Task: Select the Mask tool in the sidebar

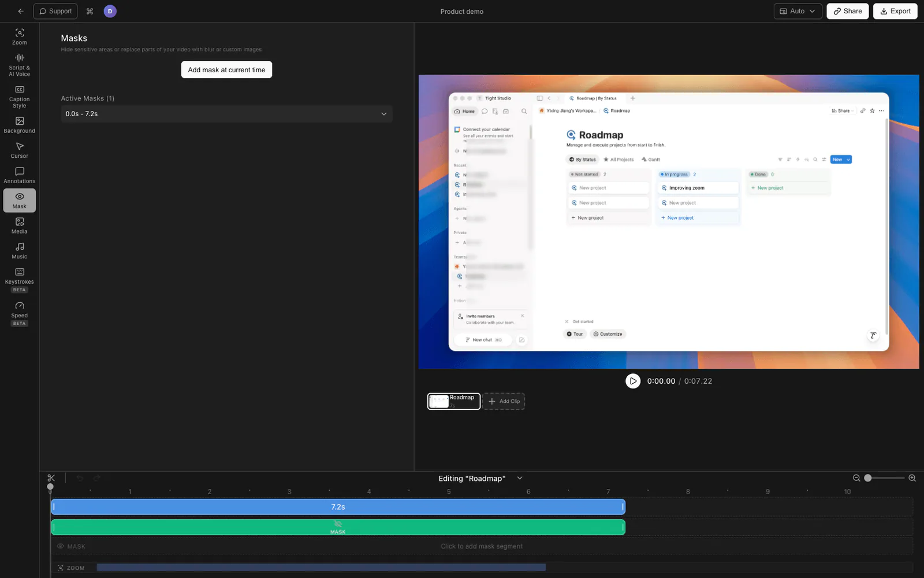Action: click(x=20, y=200)
